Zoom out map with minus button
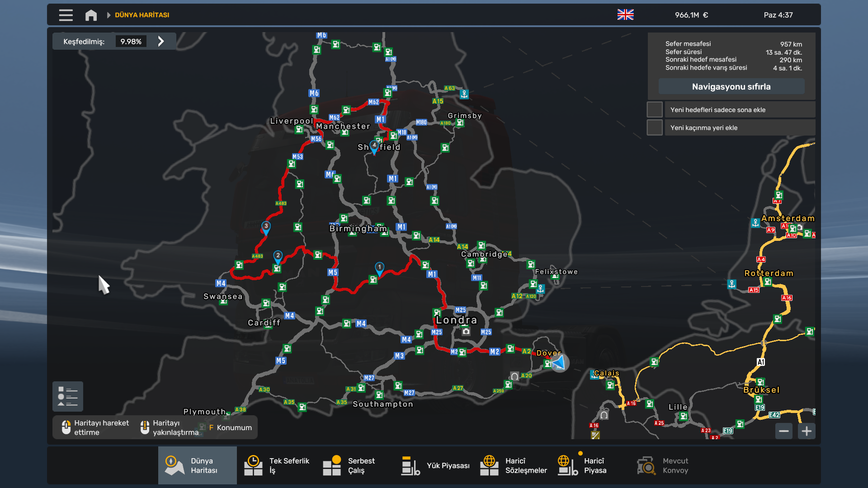The width and height of the screenshot is (868, 488). click(784, 431)
